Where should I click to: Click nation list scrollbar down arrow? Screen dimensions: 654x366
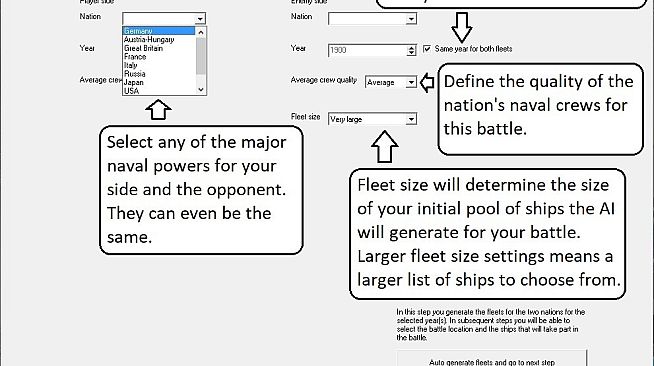[201, 90]
